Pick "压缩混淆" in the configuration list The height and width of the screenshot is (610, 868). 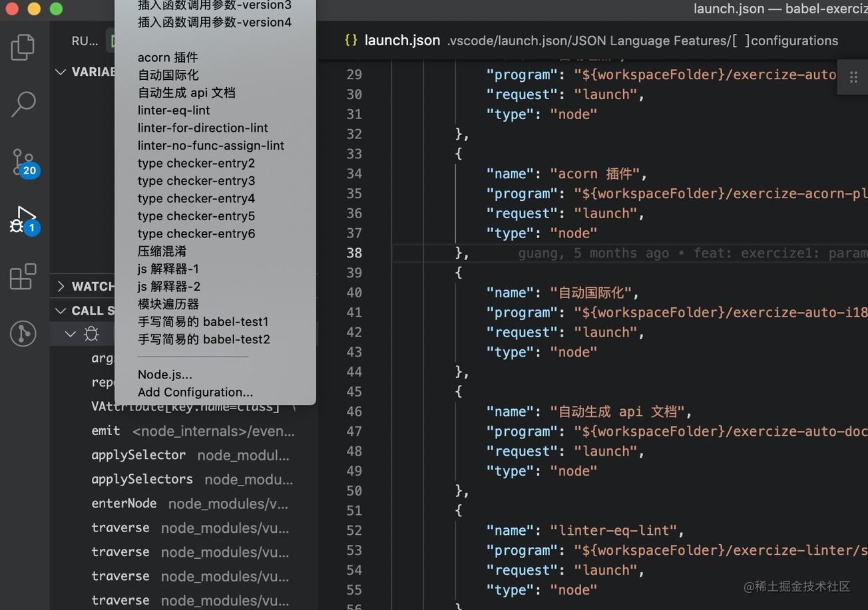tap(162, 251)
